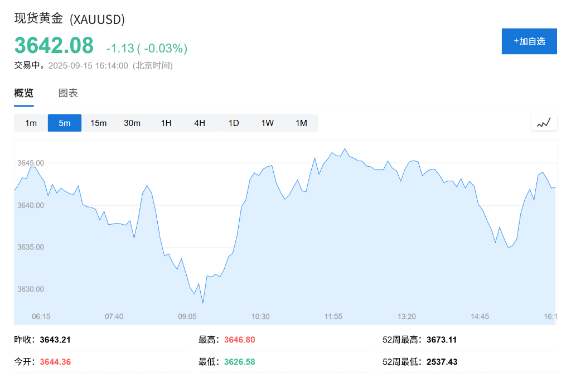Viewport: 571px width, 392px height.
Task: Click the 52周最高 value 3673.11
Action: (x=442, y=340)
